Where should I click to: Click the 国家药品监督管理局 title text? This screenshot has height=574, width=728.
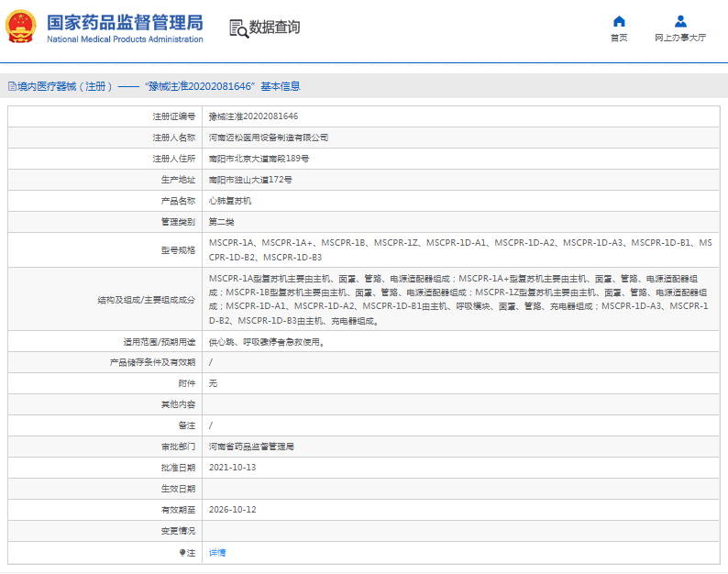tap(125, 22)
